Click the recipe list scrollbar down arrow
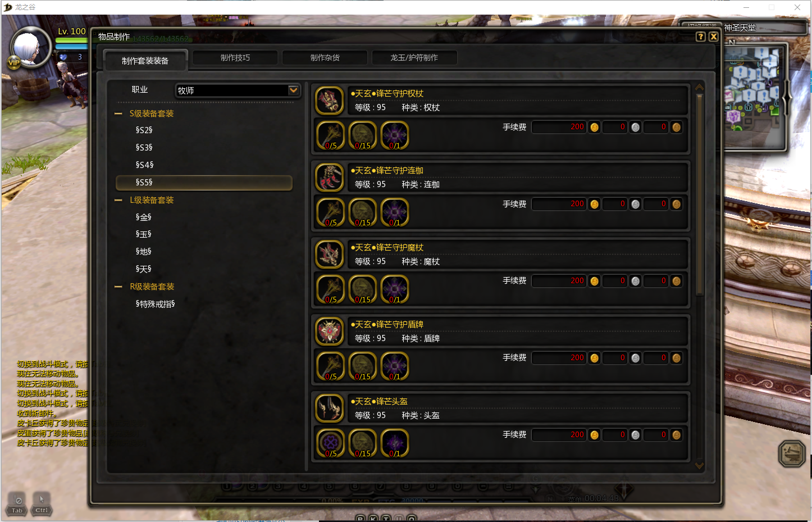This screenshot has height=522, width=812. click(x=700, y=465)
